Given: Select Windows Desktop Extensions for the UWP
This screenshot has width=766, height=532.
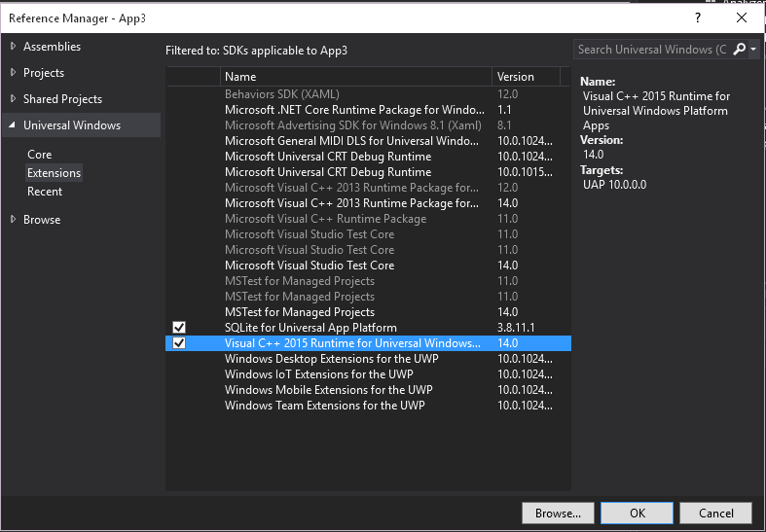Looking at the screenshot, I should tap(331, 359).
